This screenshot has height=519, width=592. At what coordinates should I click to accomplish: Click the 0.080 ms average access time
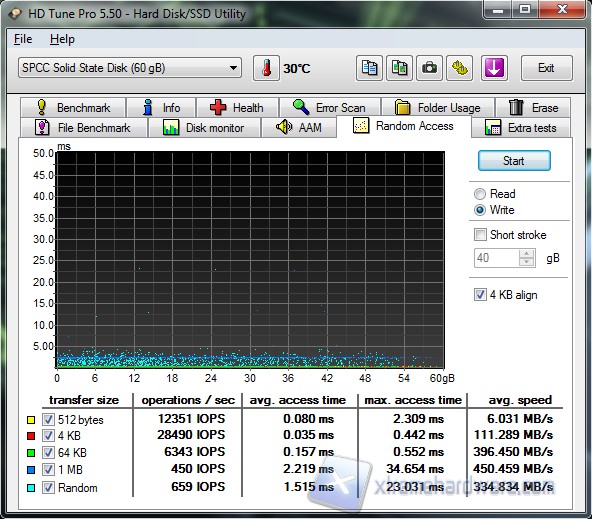coord(309,419)
